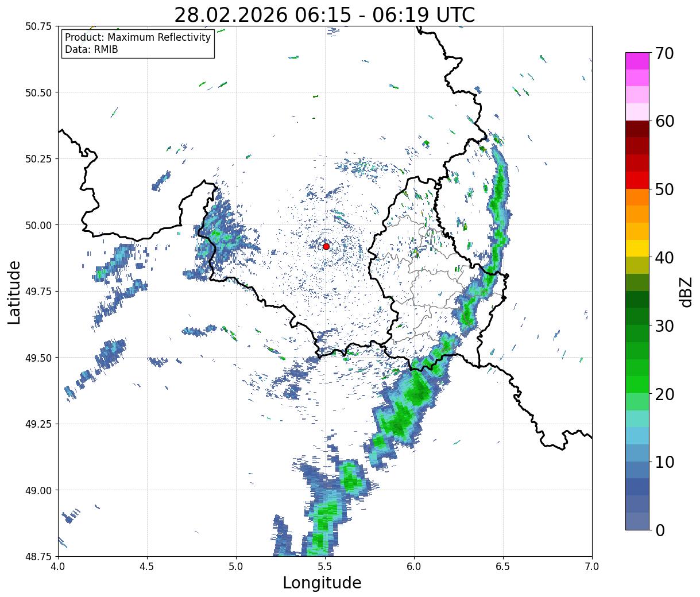
Task: Click the 10 tick label on the colorbar
Action: coord(664,462)
